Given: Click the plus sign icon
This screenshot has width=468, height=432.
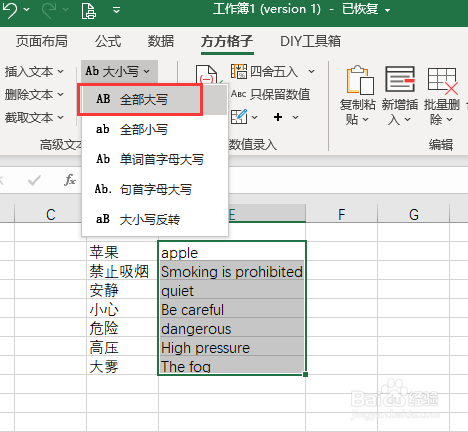Looking at the screenshot, I should 278,117.
